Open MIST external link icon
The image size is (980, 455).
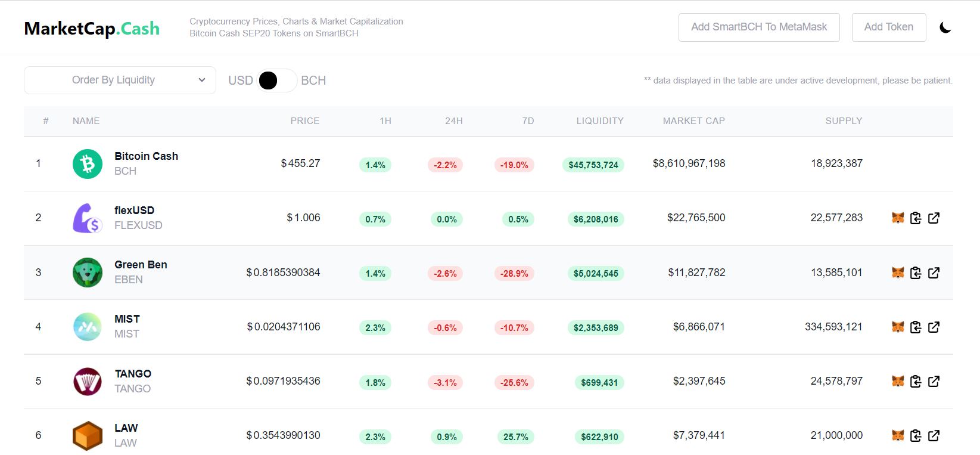[x=934, y=327]
